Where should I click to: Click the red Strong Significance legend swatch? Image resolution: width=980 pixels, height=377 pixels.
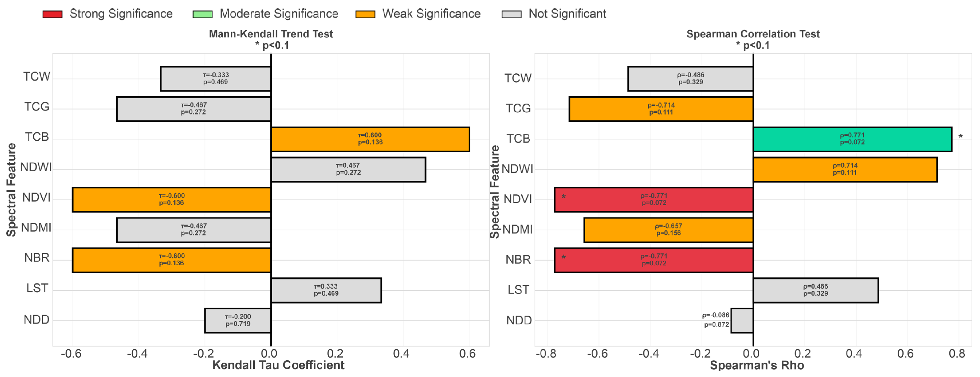click(53, 14)
